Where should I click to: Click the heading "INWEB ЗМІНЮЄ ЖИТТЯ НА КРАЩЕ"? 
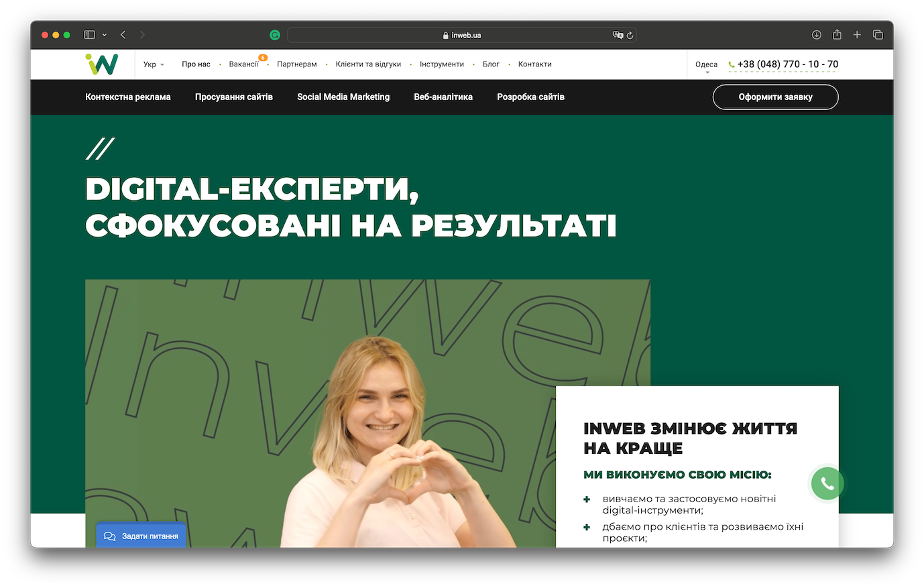(x=690, y=438)
